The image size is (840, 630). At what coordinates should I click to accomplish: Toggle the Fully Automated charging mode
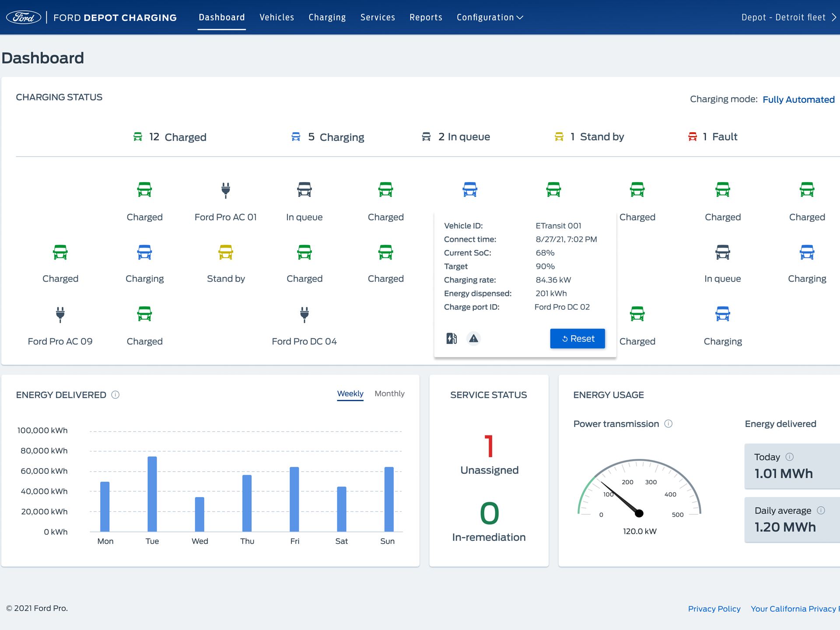click(798, 99)
